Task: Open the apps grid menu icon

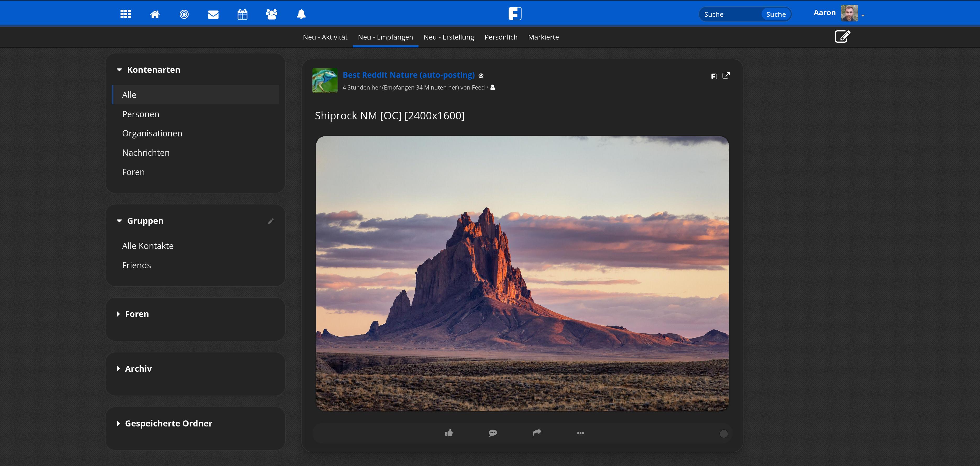Action: [x=125, y=14]
